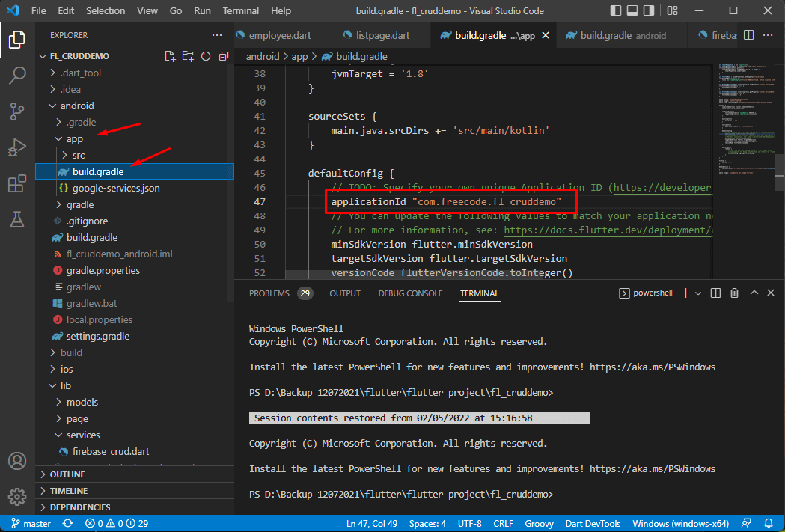Click the New File icon in explorer
Image resolution: width=785 pixels, height=532 pixels.
pyautogui.click(x=170, y=56)
